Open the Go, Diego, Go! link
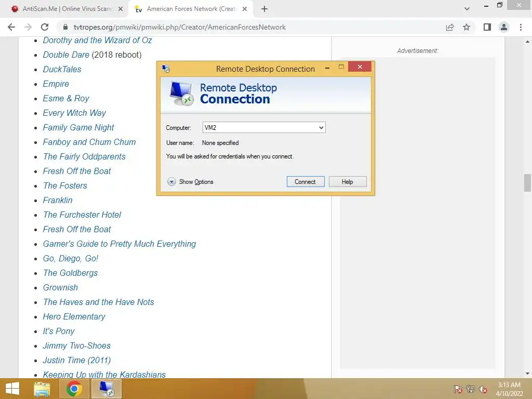The height and width of the screenshot is (399, 532). [x=70, y=259]
